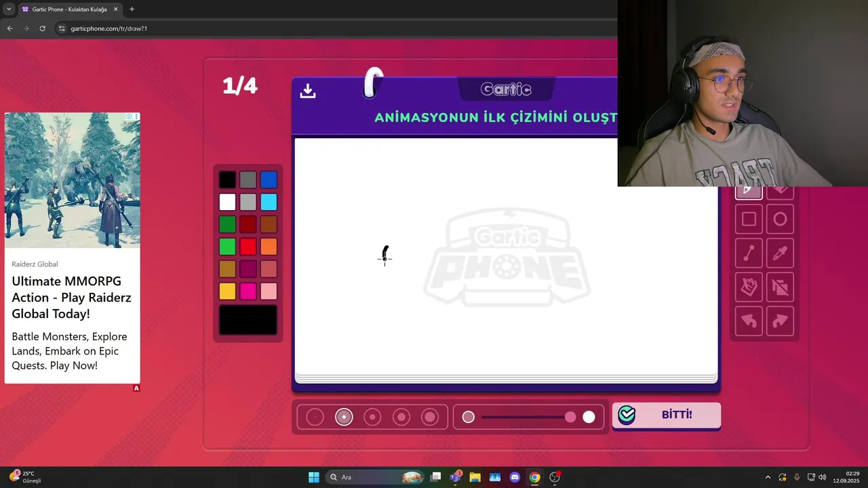Pick the salmon color swatch
This screenshot has width=868, height=488.
(x=269, y=269)
